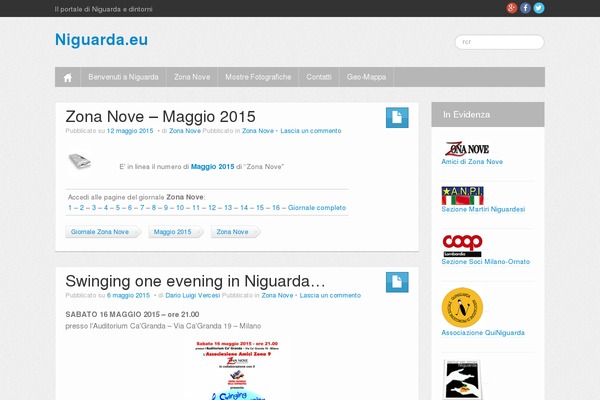Open the Facebook social icon
The width and height of the screenshot is (600, 400).
click(525, 8)
